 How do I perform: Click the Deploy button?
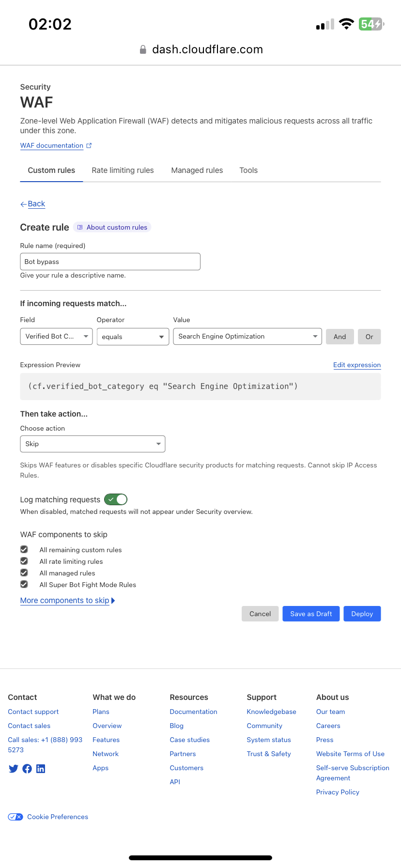point(362,613)
